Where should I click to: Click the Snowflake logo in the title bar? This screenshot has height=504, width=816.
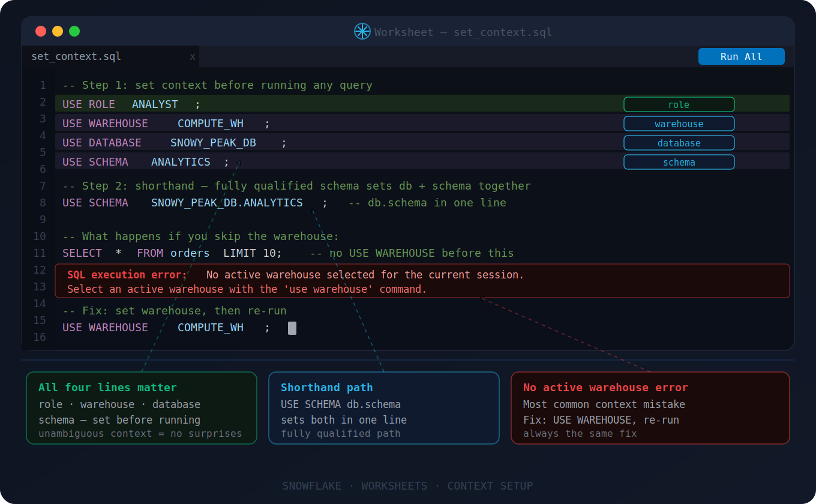tap(362, 31)
